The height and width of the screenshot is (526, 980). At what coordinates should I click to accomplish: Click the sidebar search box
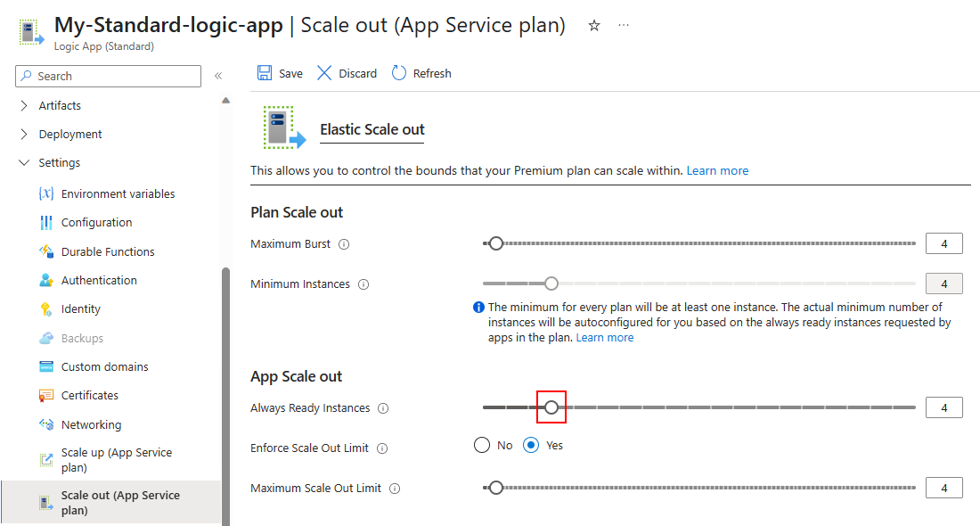(107, 76)
